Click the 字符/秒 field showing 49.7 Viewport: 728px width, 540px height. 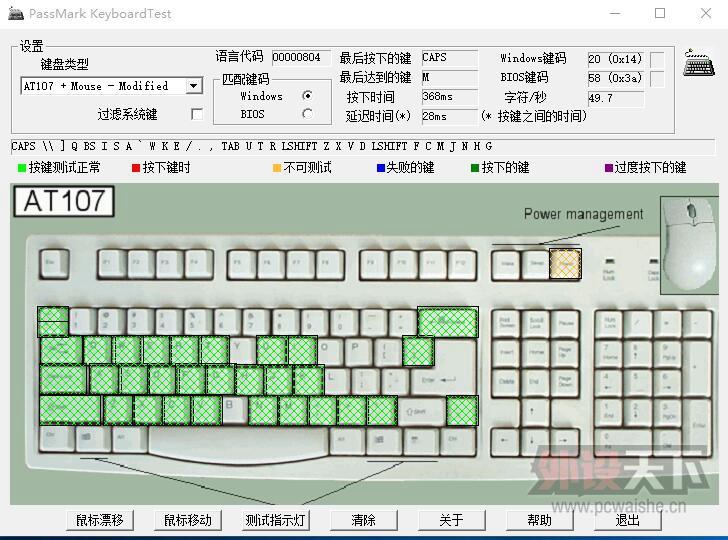(616, 98)
